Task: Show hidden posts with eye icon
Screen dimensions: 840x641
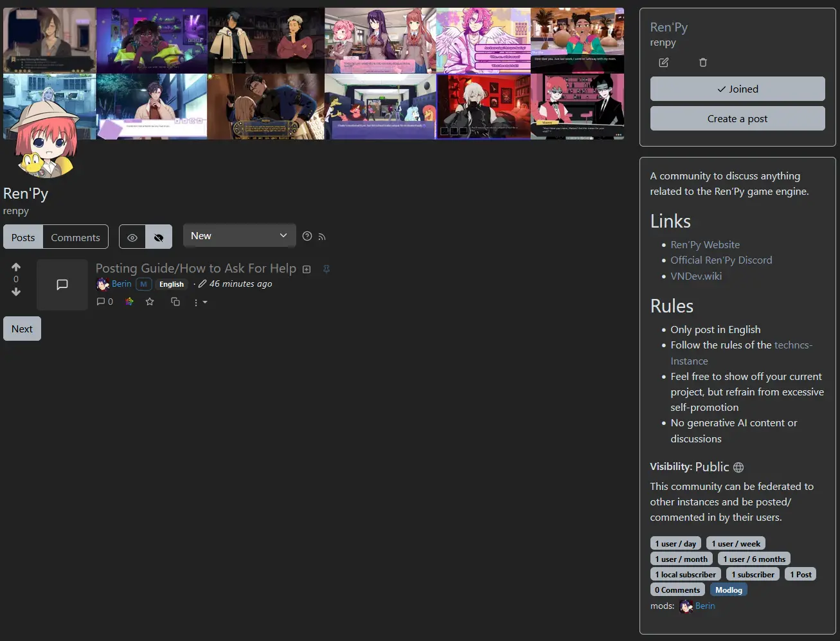Action: point(132,237)
